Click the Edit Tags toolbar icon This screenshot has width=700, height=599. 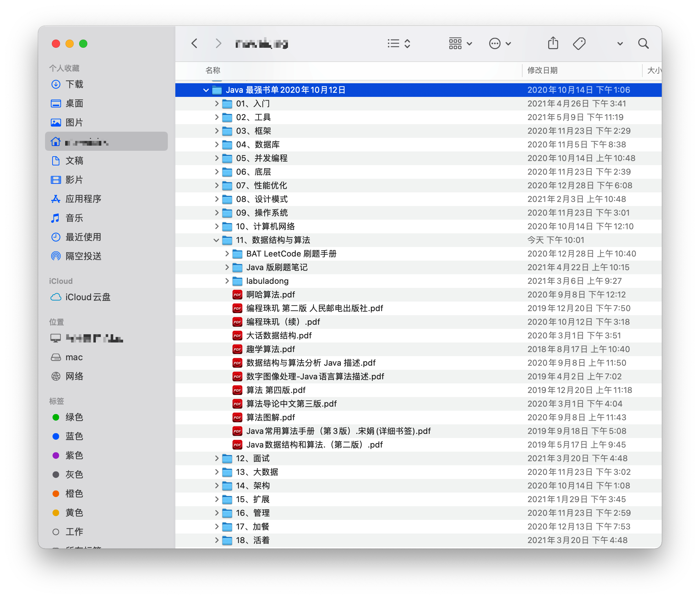coord(579,43)
